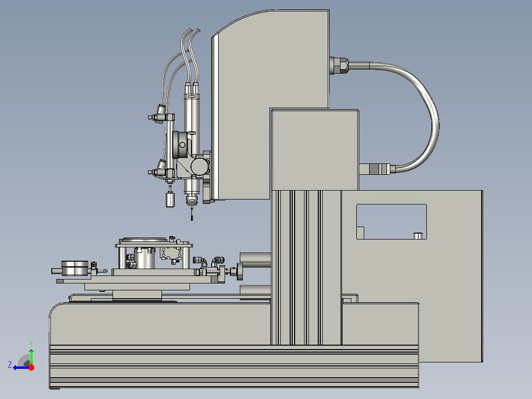This screenshot has height=399, width=532.
Task: Select the round dial gauge on the work table
Action: [75, 268]
